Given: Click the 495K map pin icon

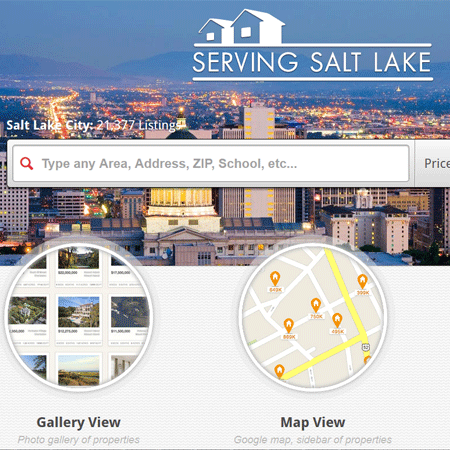Looking at the screenshot, I should point(337,320).
